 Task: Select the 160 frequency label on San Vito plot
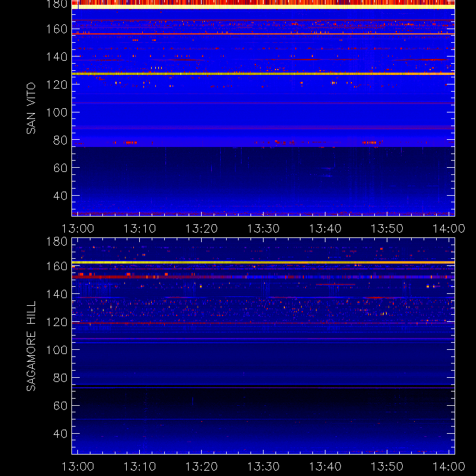57,29
